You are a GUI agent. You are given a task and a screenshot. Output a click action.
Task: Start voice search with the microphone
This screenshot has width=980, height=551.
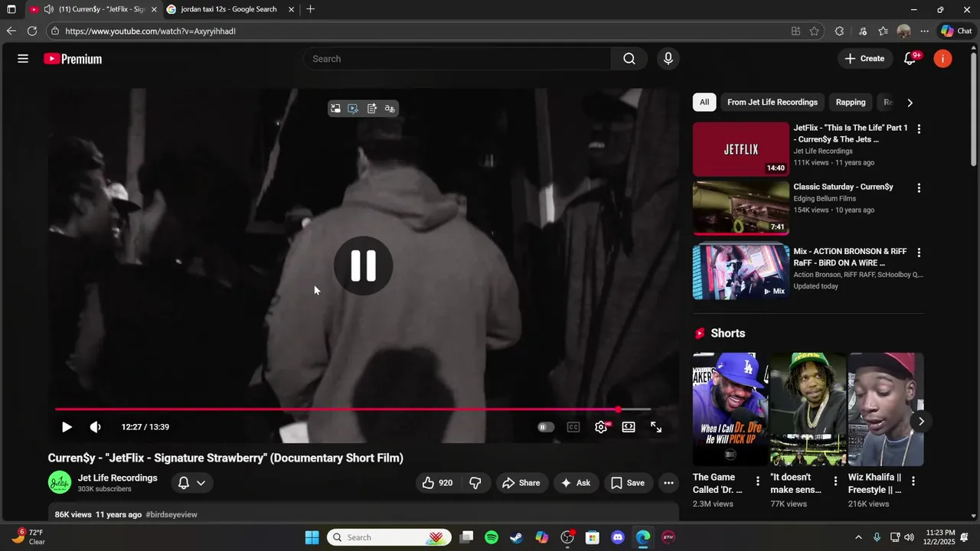[668, 59]
